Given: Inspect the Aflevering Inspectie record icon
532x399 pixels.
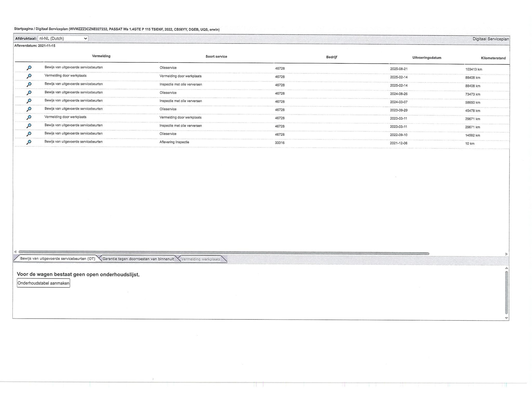Looking at the screenshot, I should [x=29, y=142].
